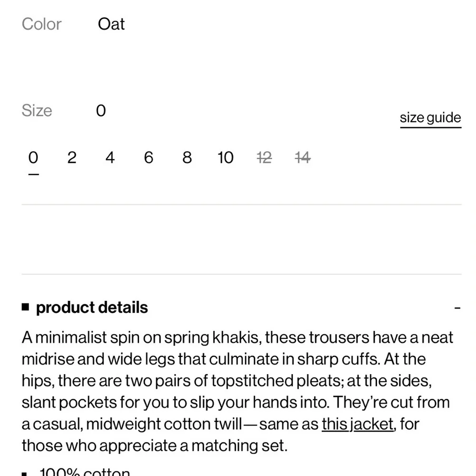Screen dimensions: 476x476
Task: Open the size guide link
Action: point(430,118)
